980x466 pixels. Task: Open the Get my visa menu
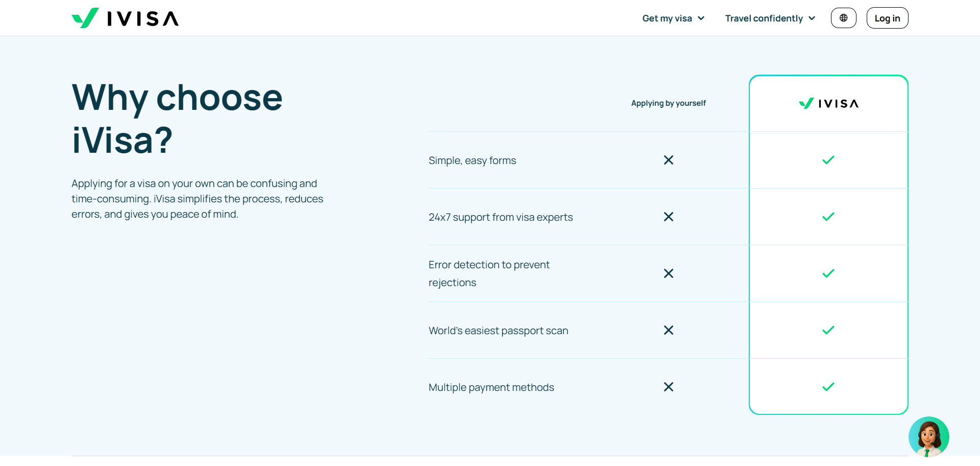point(667,18)
